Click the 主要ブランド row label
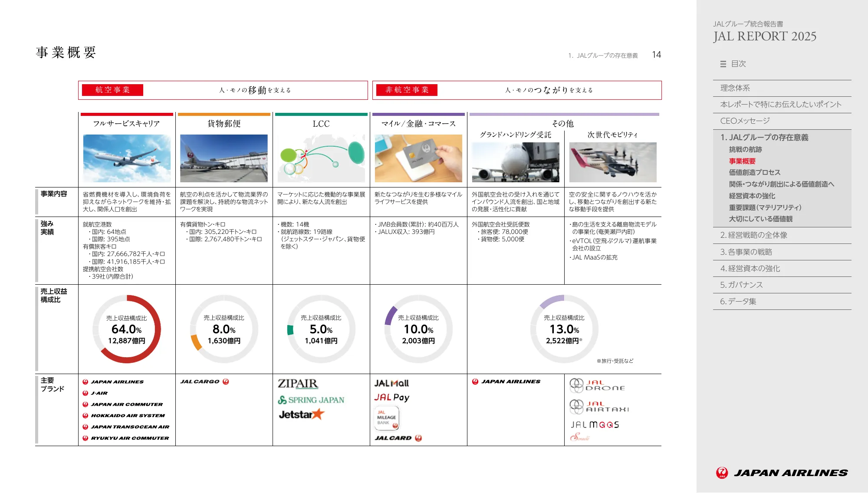Image resolution: width=868 pixels, height=493 pixels. point(53,385)
